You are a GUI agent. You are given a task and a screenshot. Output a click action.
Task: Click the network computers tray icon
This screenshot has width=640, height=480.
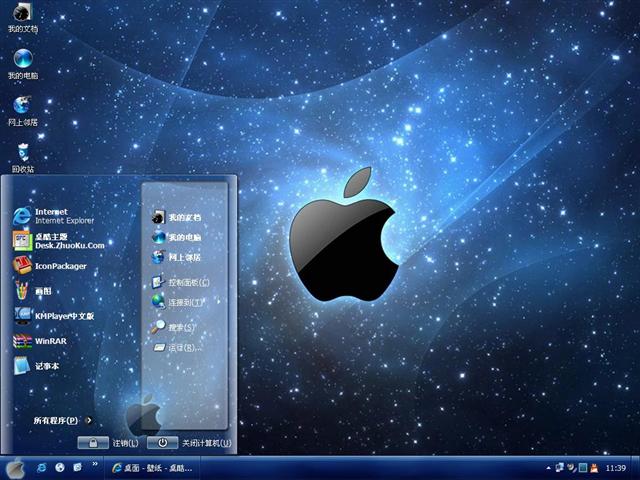[560, 468]
